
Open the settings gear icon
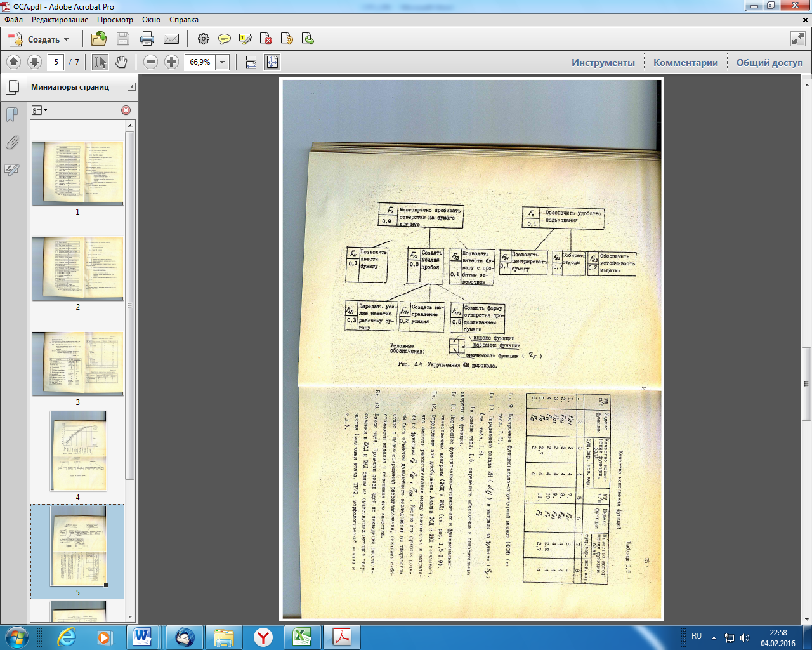click(x=204, y=39)
